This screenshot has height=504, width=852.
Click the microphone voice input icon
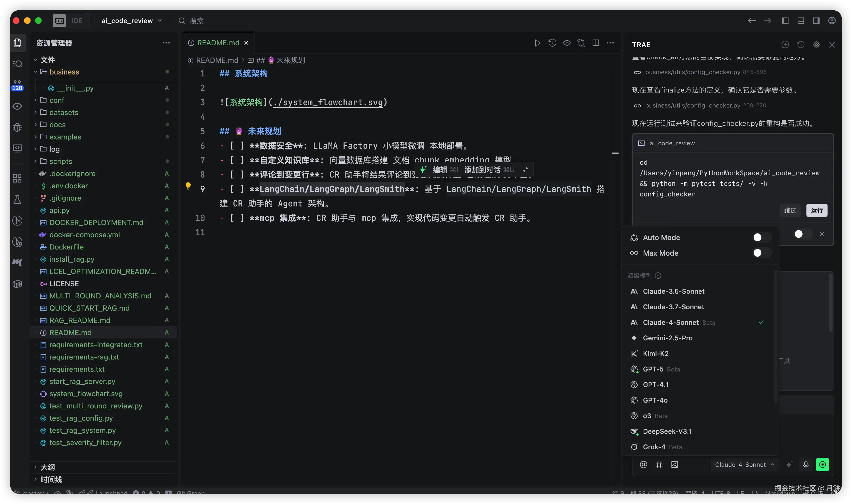pyautogui.click(x=806, y=465)
